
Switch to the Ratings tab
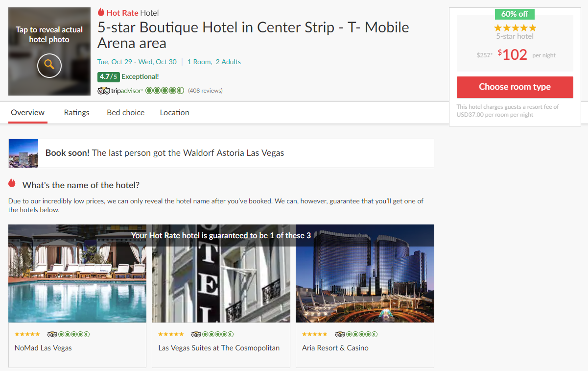pyautogui.click(x=77, y=113)
